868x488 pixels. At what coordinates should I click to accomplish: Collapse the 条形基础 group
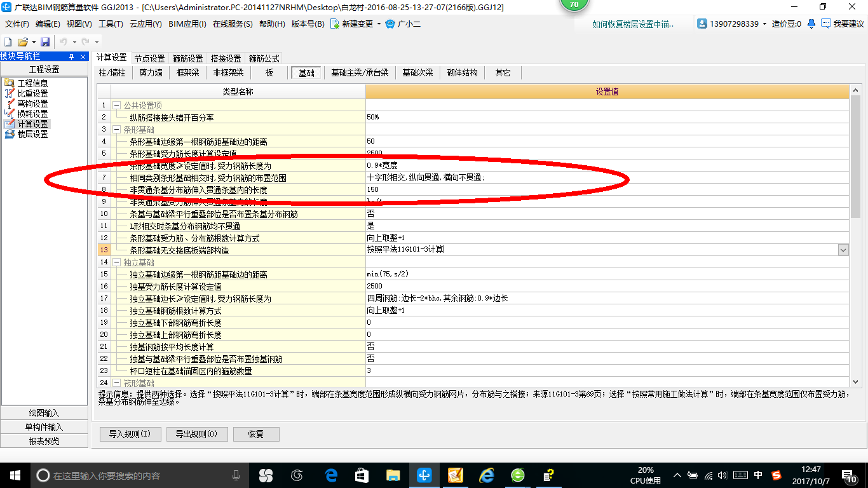point(116,130)
